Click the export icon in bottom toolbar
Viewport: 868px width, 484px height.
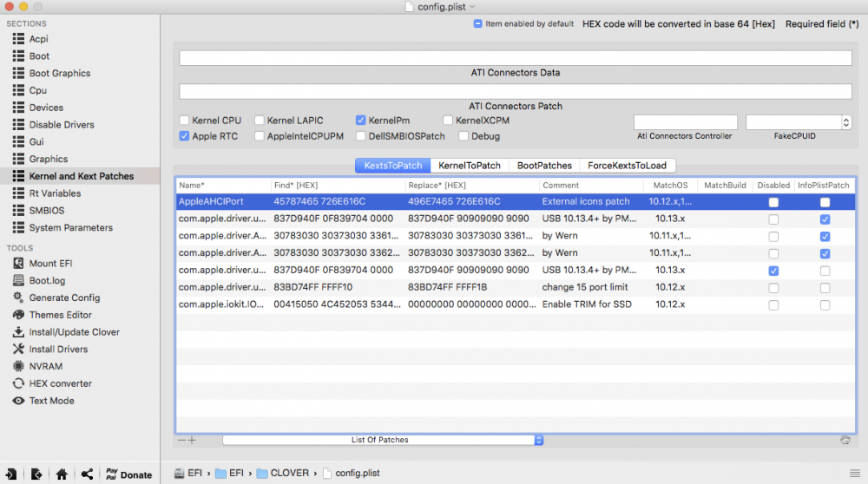[36, 474]
